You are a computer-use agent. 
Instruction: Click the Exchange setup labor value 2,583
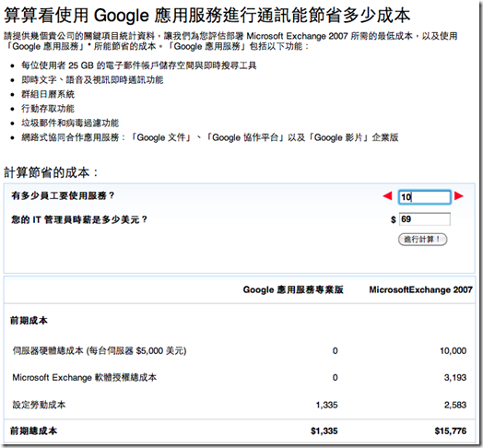point(455,405)
